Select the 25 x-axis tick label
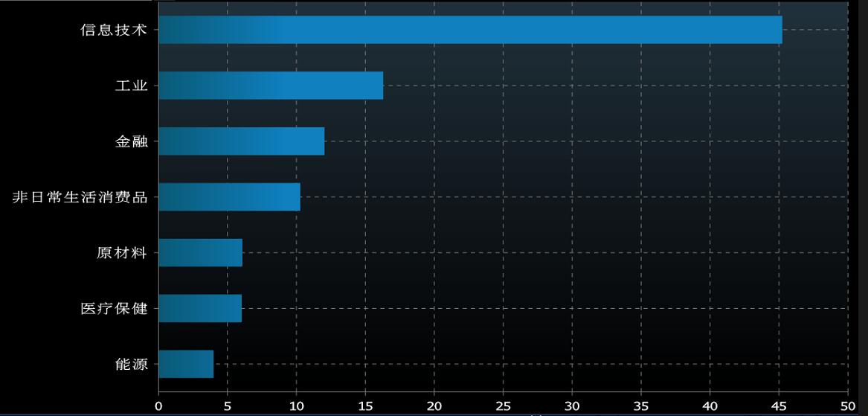The image size is (868, 416). pos(504,406)
